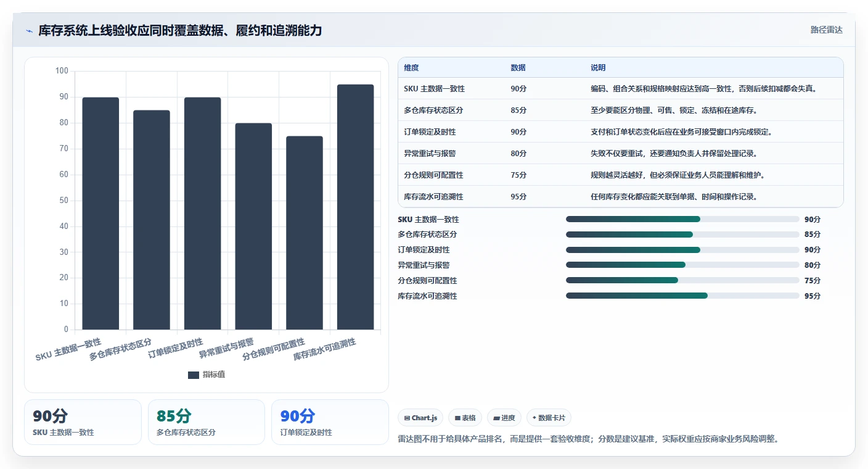Image resolution: width=868 pixels, height=469 pixels.
Task: Click the 95分 value in table
Action: pos(518,197)
